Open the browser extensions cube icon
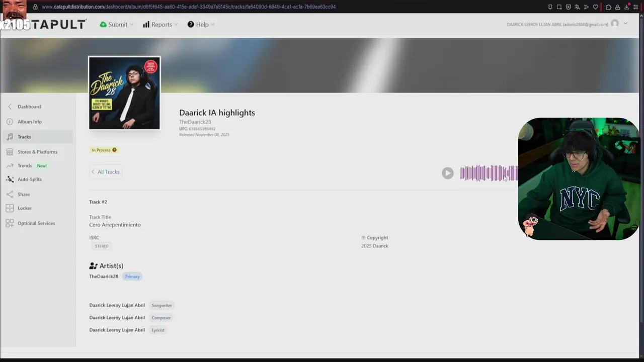Image resolution: width=644 pixels, height=362 pixels. click(x=608, y=7)
